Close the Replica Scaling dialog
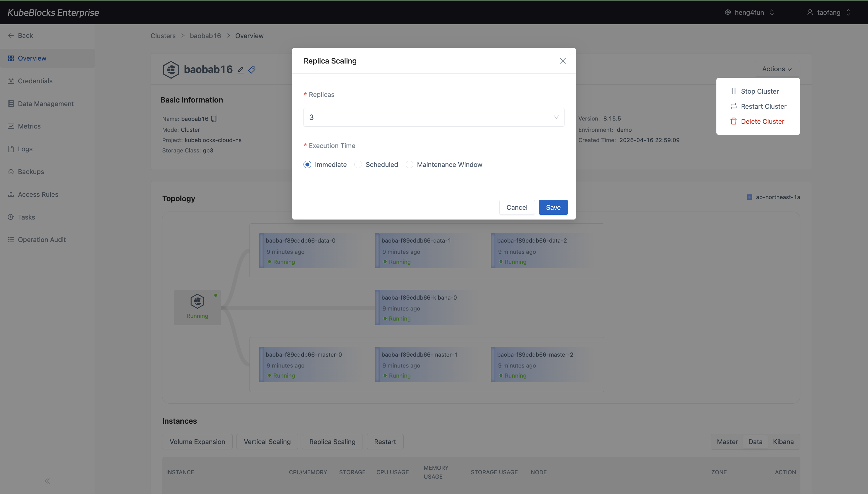This screenshot has width=868, height=494. point(563,61)
